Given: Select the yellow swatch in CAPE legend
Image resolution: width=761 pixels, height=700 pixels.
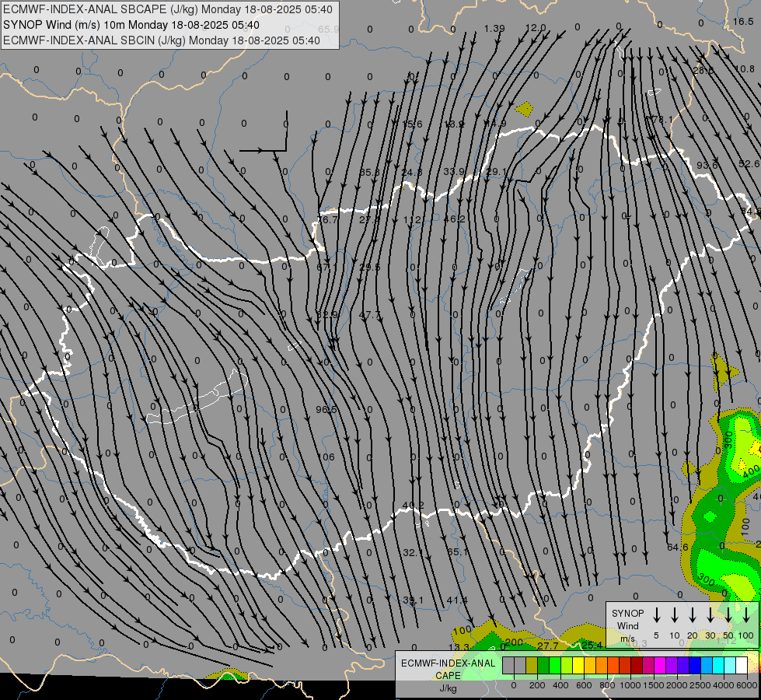Looking at the screenshot, I should tap(578, 666).
